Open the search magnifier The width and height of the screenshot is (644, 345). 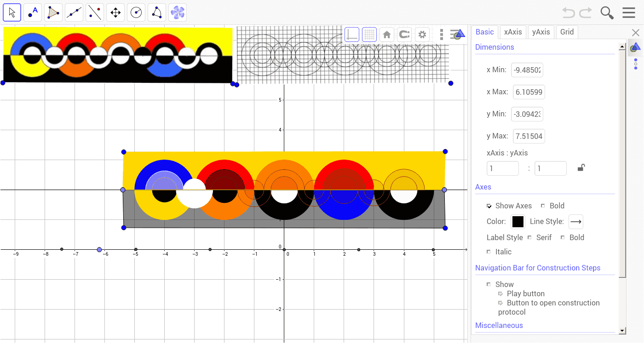(607, 13)
